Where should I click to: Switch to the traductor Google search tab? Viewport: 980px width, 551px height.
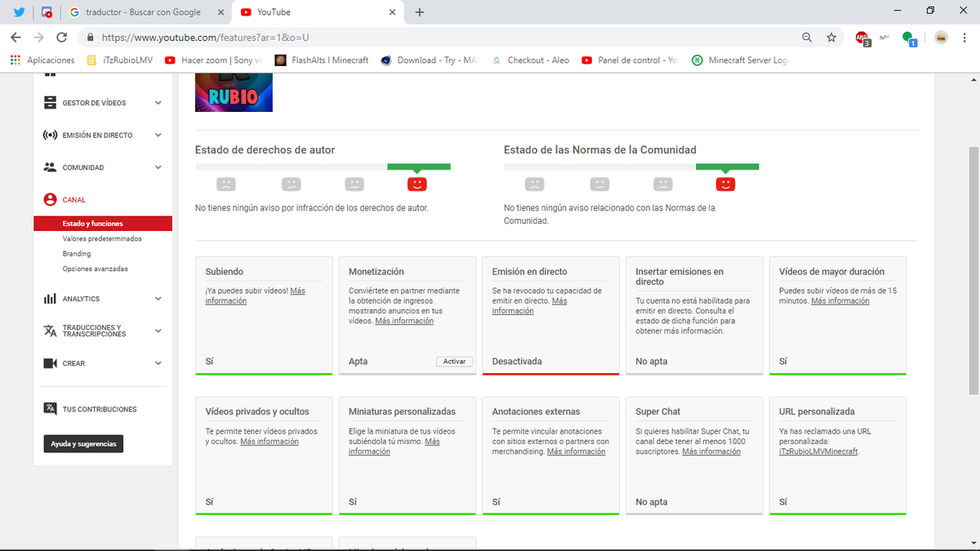(145, 12)
